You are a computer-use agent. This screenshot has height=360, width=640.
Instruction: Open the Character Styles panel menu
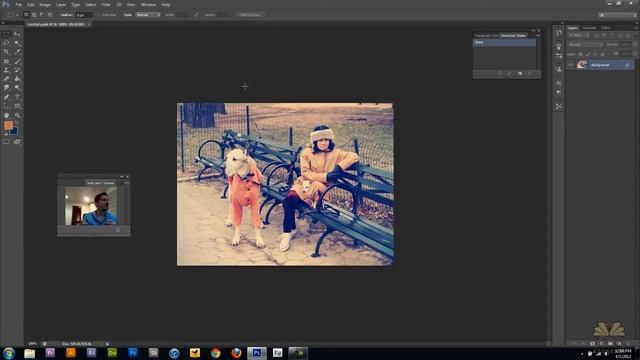tap(538, 36)
